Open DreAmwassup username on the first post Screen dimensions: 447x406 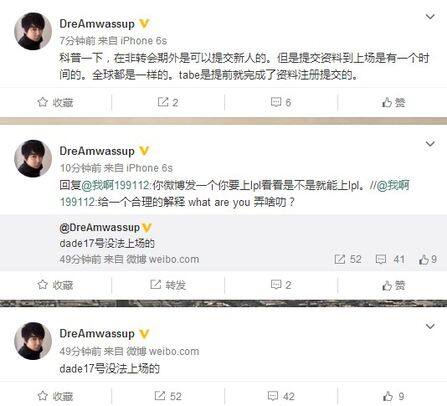(97, 24)
